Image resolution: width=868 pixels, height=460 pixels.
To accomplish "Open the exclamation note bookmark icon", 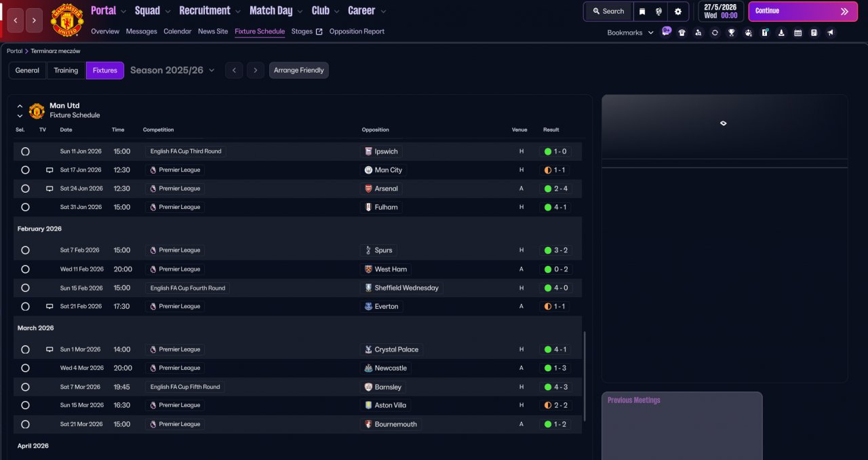I will tap(764, 33).
